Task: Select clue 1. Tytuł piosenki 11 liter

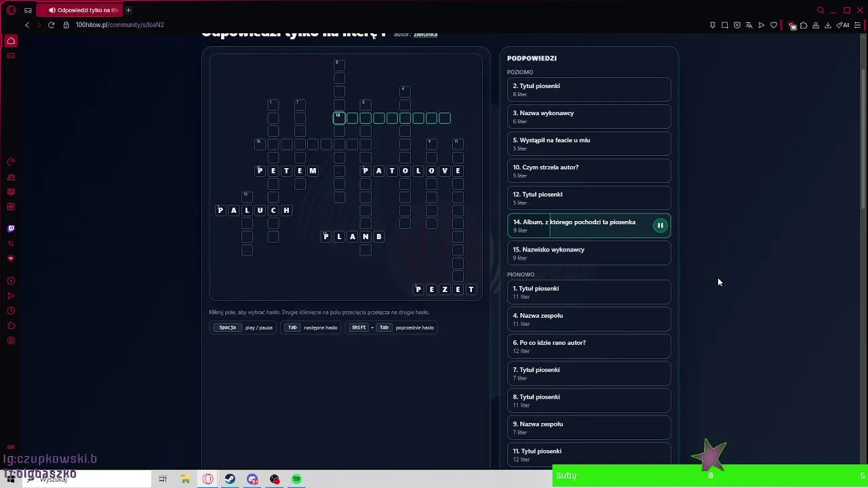Action: click(589, 292)
